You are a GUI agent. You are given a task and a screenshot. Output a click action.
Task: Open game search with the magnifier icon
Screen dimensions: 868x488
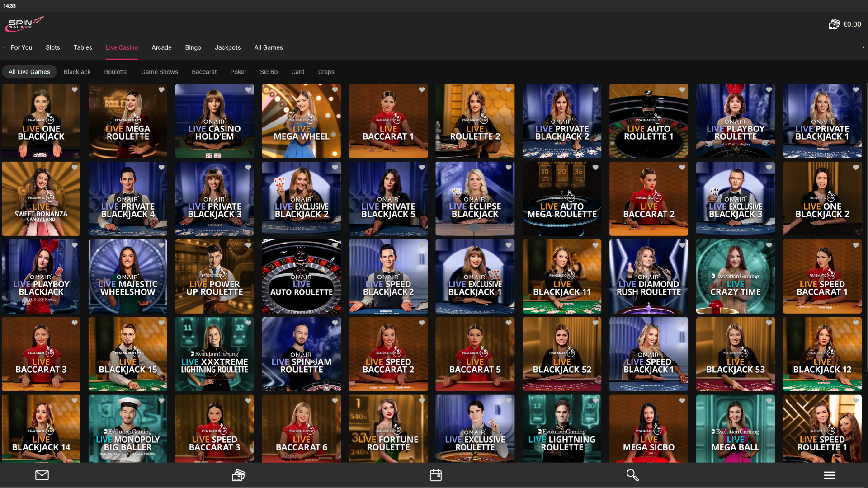[x=632, y=475]
